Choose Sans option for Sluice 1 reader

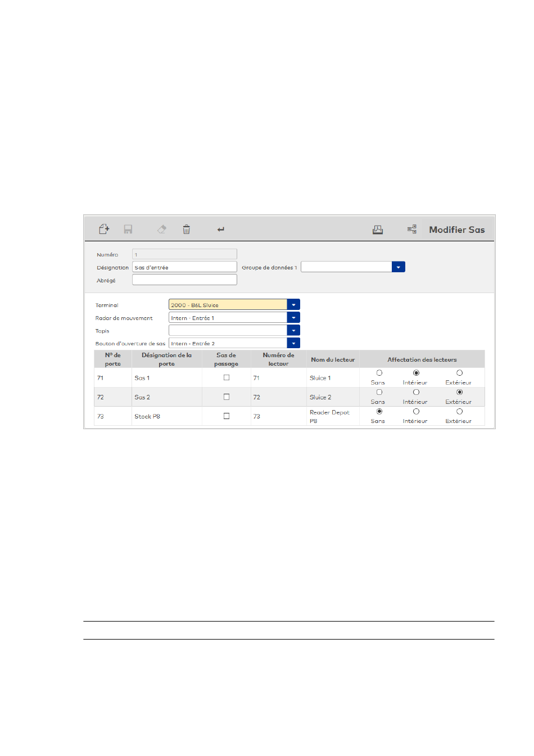379,373
